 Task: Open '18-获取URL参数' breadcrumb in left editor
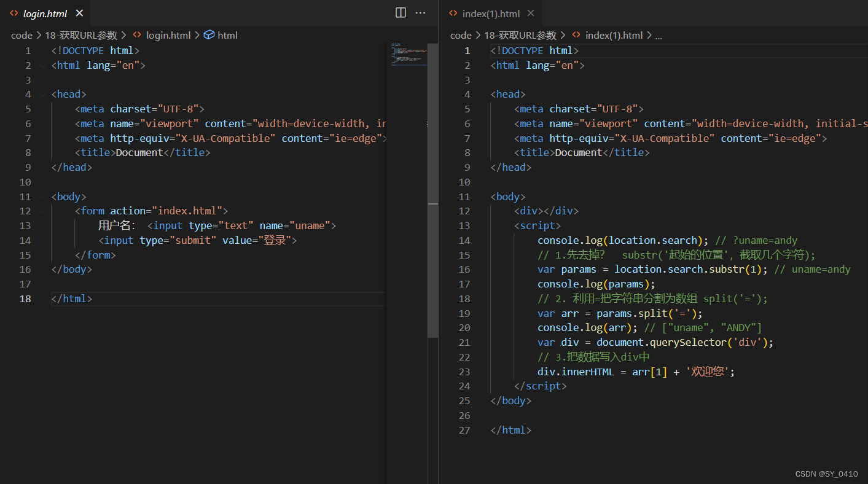(x=81, y=35)
